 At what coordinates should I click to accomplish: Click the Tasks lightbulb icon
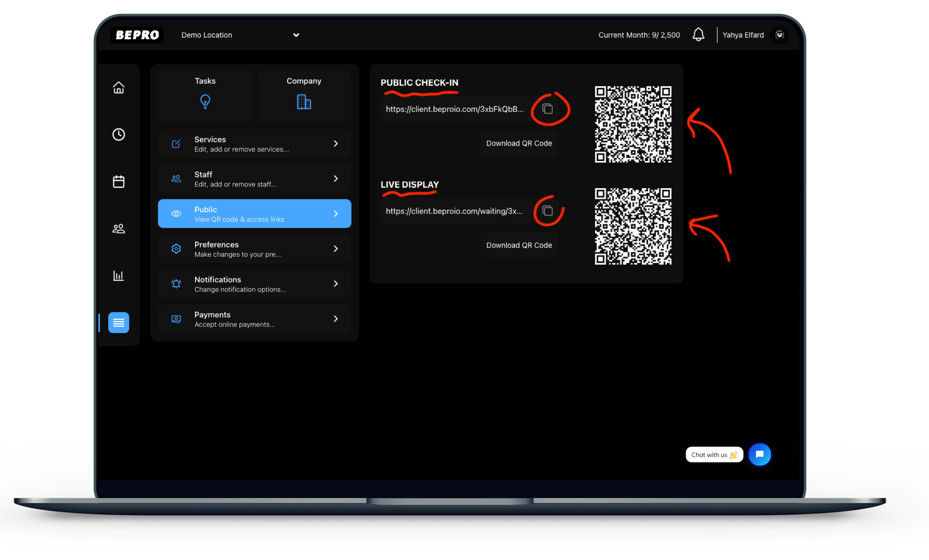[x=205, y=102]
